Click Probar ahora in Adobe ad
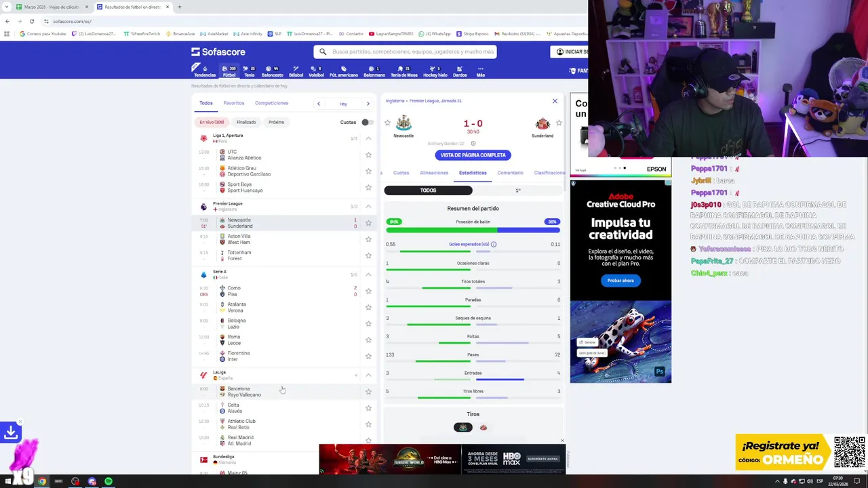Viewport: 868px width, 488px height. tap(620, 281)
